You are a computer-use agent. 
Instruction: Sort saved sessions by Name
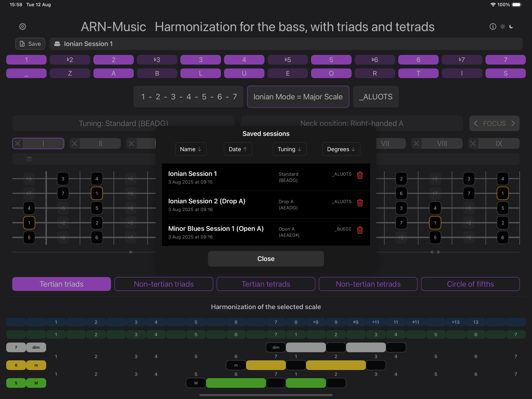pos(191,149)
